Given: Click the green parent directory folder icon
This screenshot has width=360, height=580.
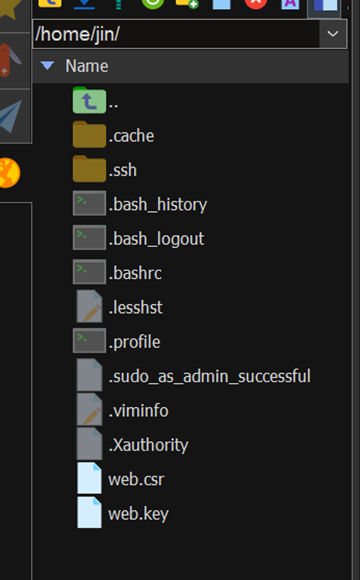Looking at the screenshot, I should [x=89, y=100].
